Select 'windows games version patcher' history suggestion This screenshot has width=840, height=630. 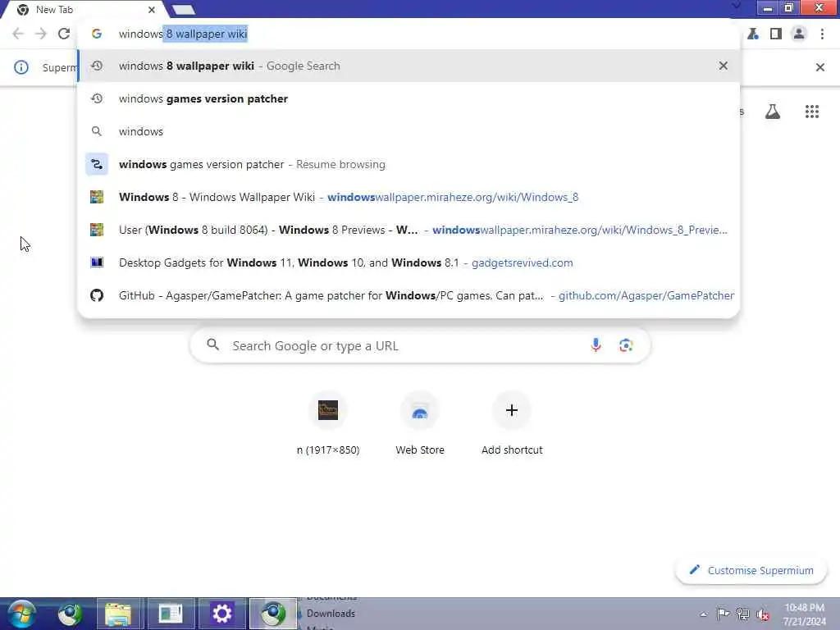coord(409,98)
